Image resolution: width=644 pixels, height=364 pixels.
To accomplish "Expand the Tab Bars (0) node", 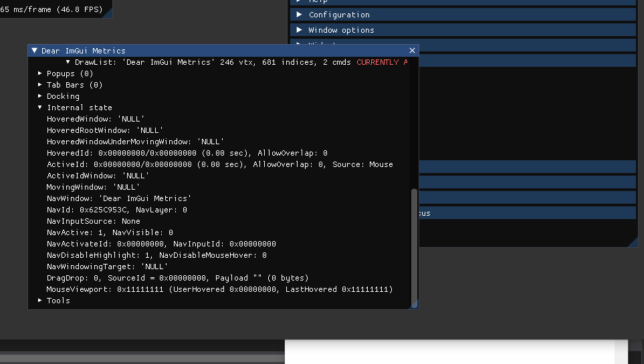I will pos(40,85).
